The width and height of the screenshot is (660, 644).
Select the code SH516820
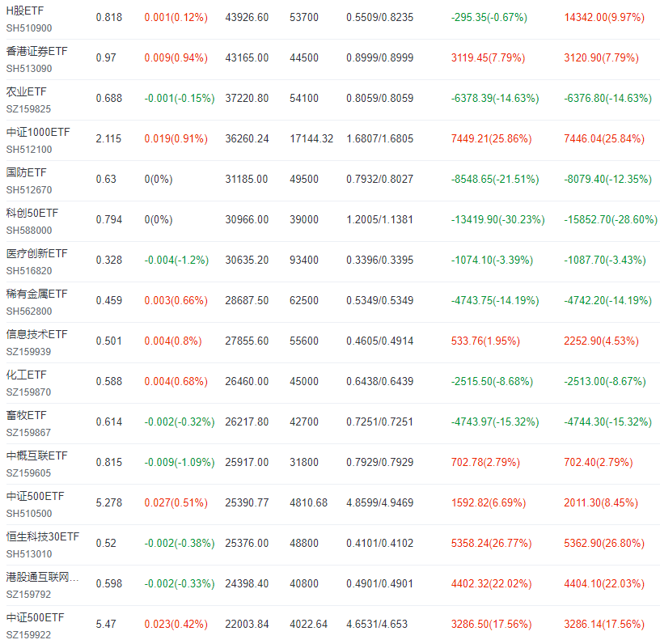pyautogui.click(x=29, y=271)
